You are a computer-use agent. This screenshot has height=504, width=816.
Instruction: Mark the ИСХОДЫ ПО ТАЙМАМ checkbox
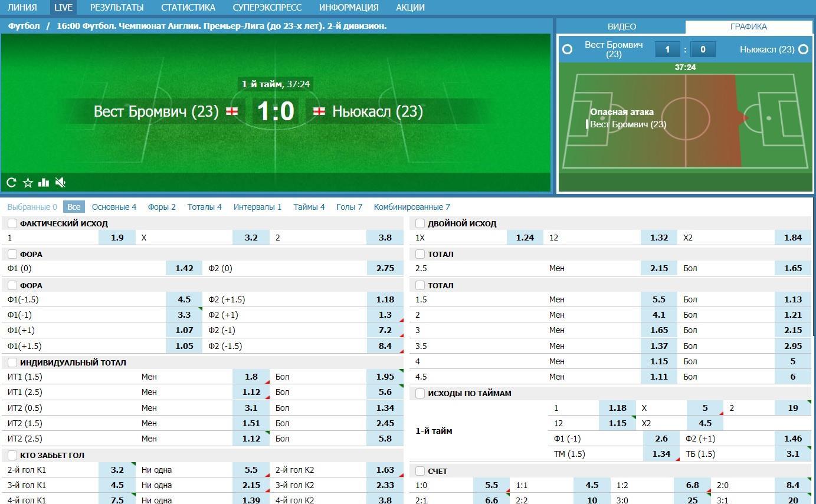420,393
